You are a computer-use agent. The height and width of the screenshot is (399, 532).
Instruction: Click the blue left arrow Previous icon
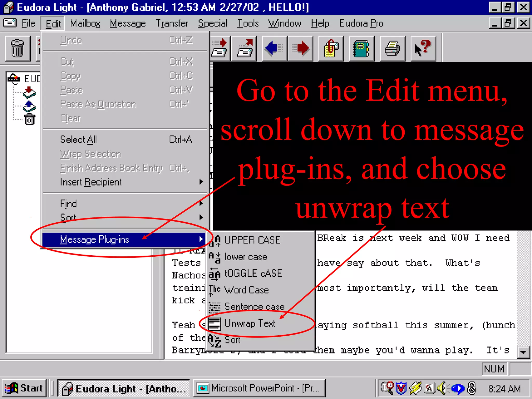coord(275,48)
